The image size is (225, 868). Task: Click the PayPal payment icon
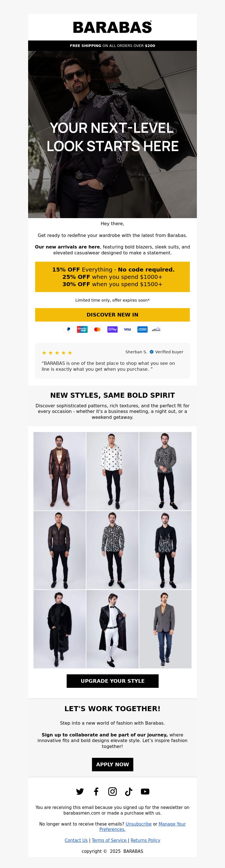(x=68, y=329)
